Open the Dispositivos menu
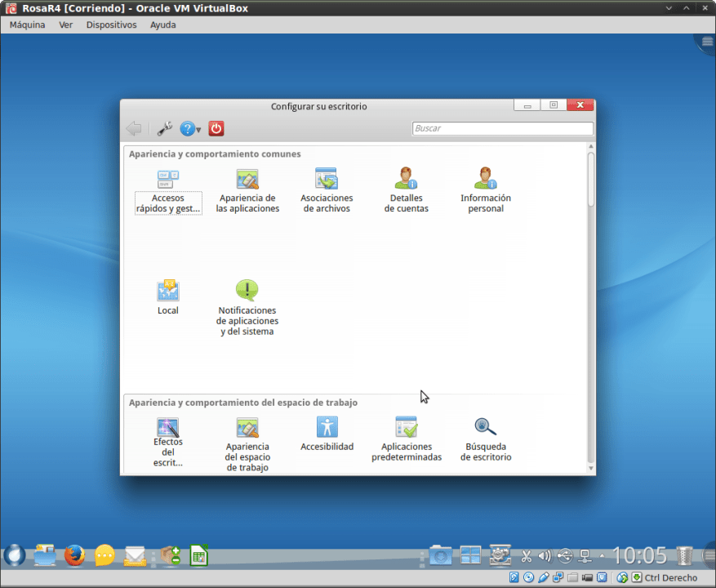The height and width of the screenshot is (588, 716). pyautogui.click(x=111, y=24)
